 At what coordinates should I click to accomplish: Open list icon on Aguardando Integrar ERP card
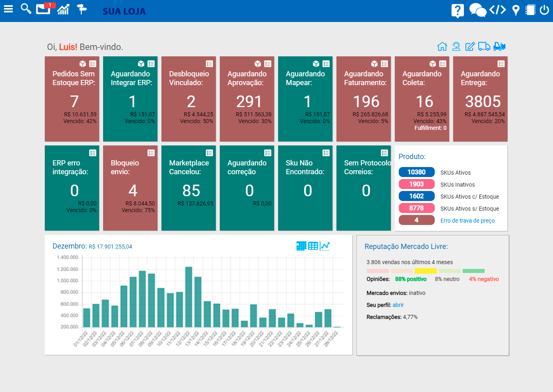(x=151, y=64)
